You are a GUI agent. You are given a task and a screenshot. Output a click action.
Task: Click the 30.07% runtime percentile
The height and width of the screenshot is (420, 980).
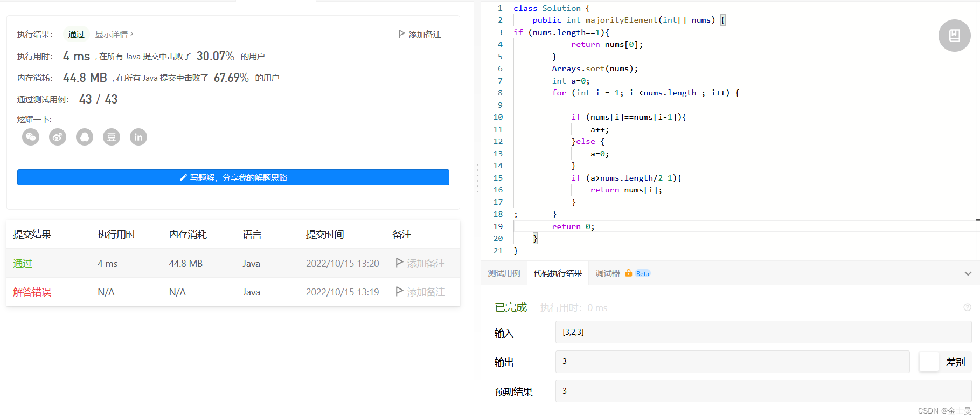tap(216, 56)
